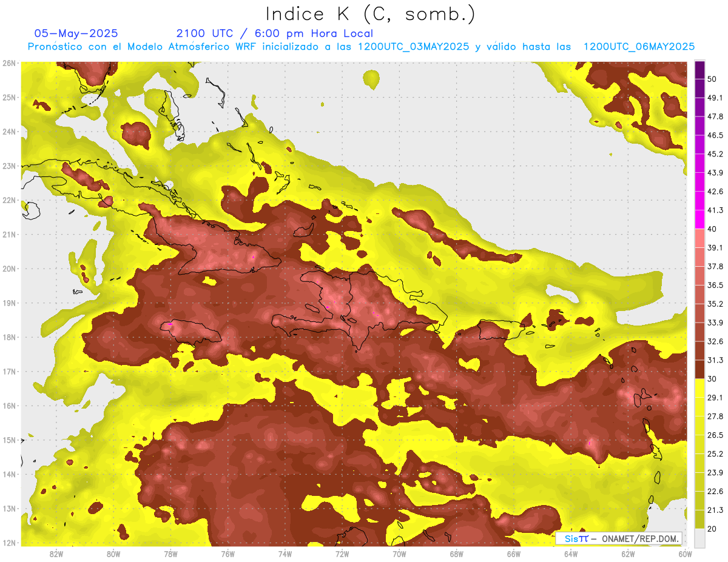
Task: Click the color scale value 25.2
Action: coord(715,454)
